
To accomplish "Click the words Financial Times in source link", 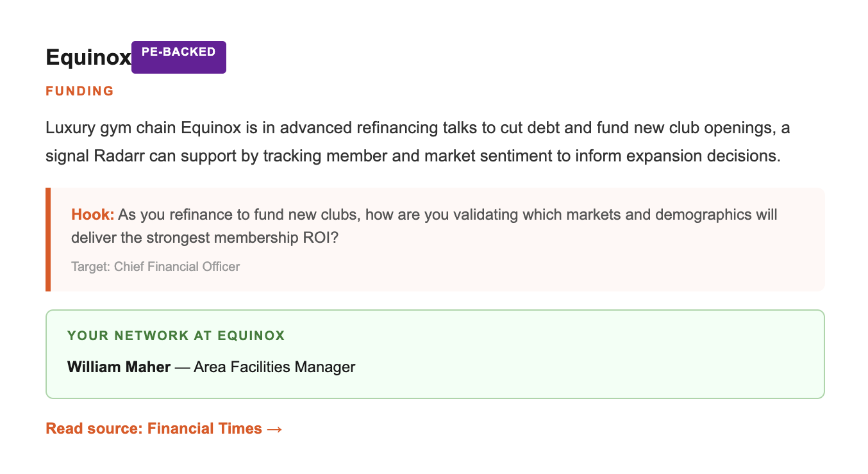I will point(204,429).
